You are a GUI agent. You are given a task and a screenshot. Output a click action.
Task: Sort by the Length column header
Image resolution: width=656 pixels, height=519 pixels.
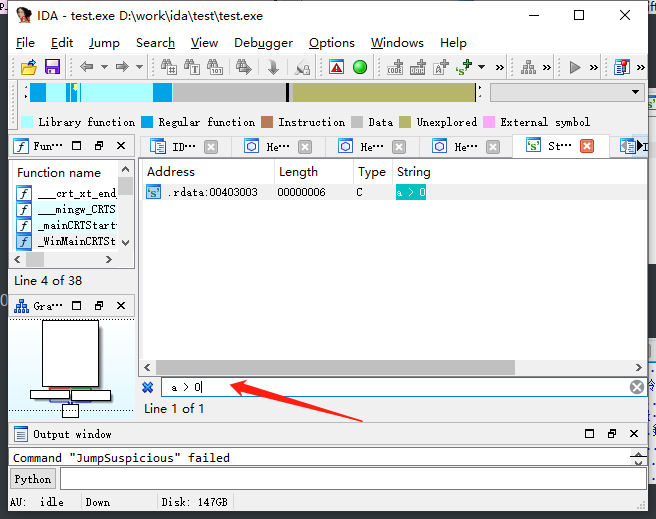tap(314, 172)
